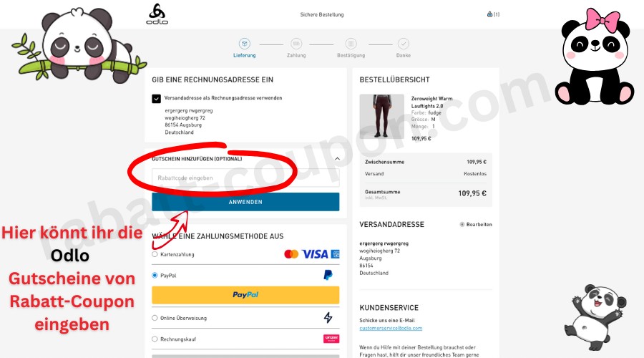This screenshot has width=644, height=358.
Task: Click the Rabattcode eingeben input field
Action: click(245, 178)
